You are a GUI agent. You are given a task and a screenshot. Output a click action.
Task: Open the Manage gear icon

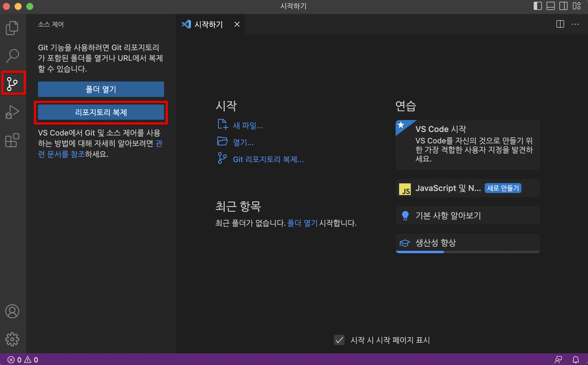click(12, 339)
